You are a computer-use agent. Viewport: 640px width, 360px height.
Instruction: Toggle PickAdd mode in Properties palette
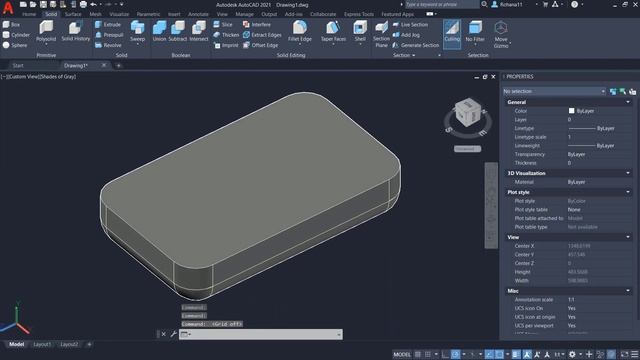tap(613, 91)
